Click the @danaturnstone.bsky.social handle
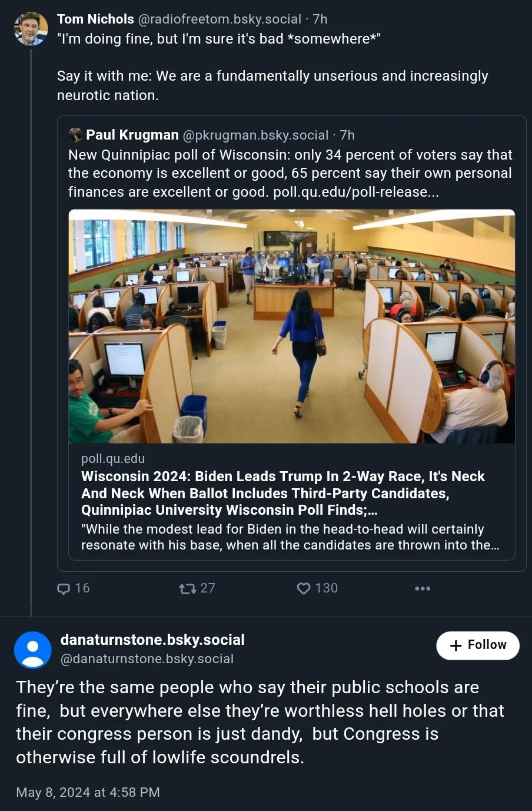Viewport: 532px width, 811px height. coord(147,659)
